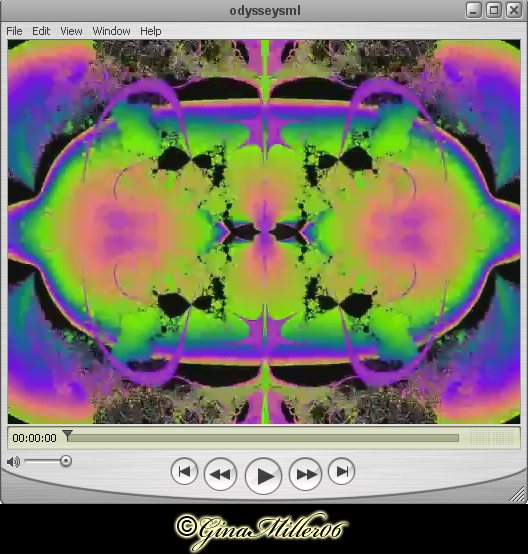Viewport: 528px width, 554px height.
Task: Open the Window menu
Action: [x=111, y=31]
